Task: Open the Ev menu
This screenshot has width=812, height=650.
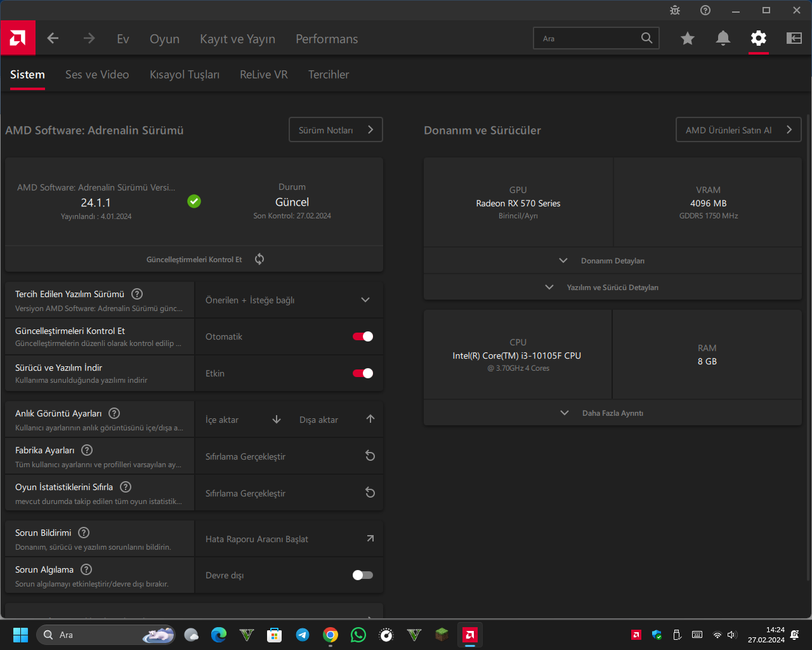Action: coord(123,39)
